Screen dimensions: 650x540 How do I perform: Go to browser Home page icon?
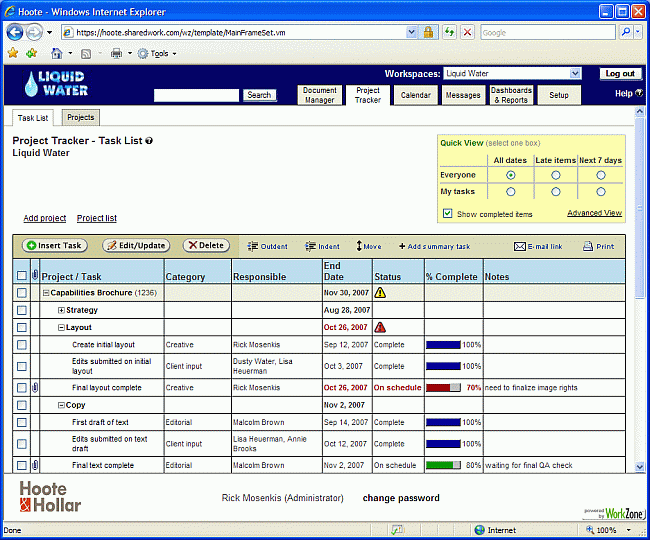point(57,53)
